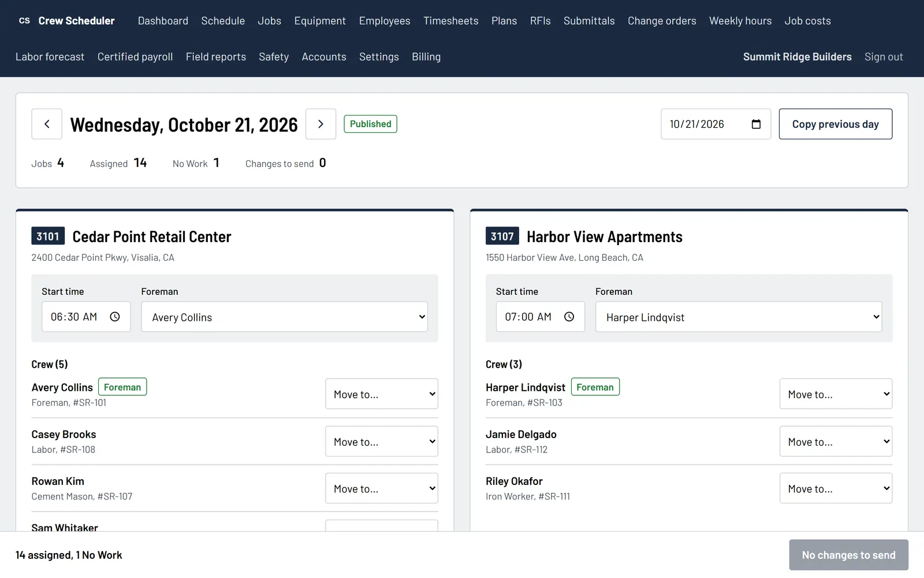Open the Schedule menu item
Image resolution: width=924 pixels, height=578 pixels.
pos(223,21)
